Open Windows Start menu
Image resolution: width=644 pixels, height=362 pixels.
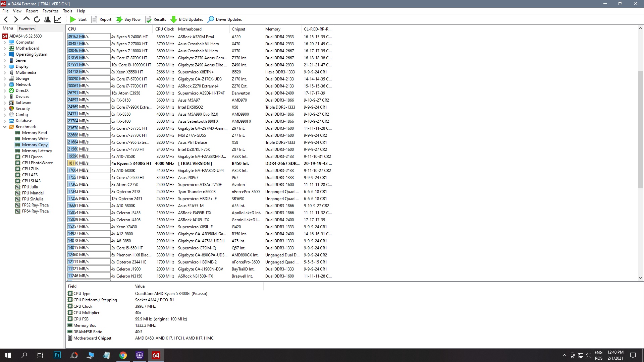pyautogui.click(x=8, y=355)
